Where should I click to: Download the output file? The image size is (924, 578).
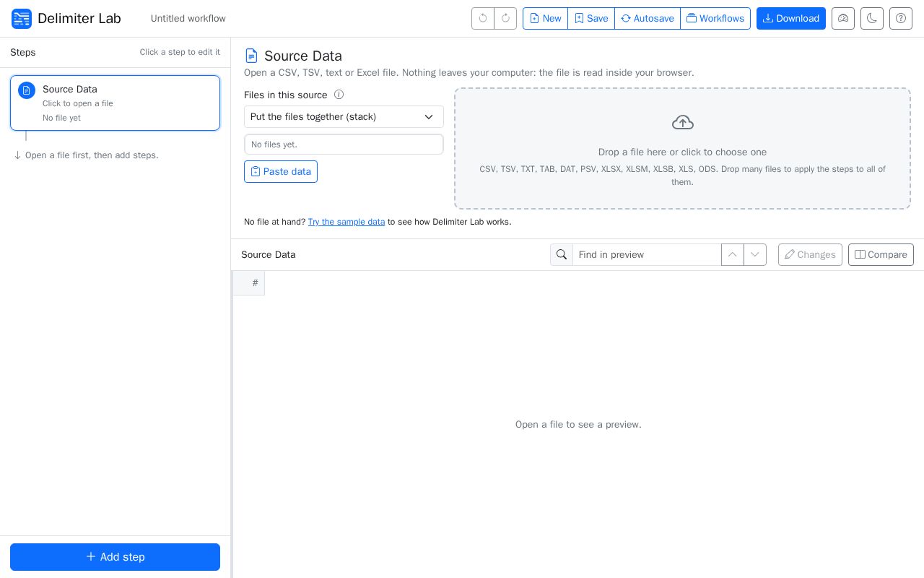(791, 19)
